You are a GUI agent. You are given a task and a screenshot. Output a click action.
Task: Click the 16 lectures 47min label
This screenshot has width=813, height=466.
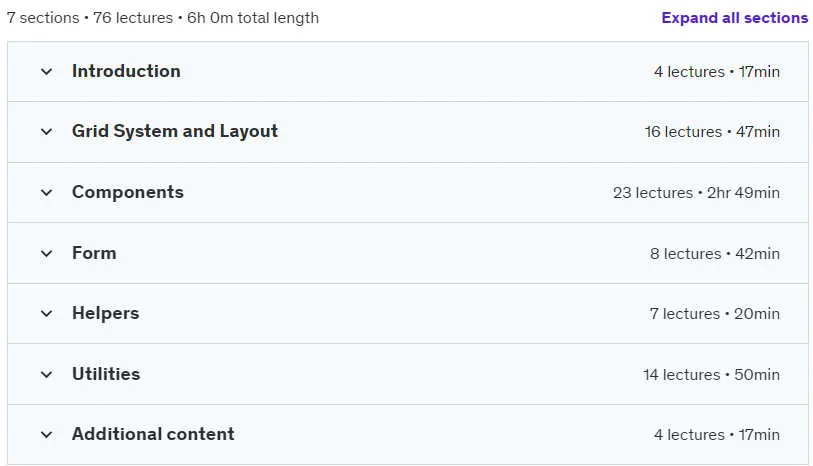pos(712,132)
